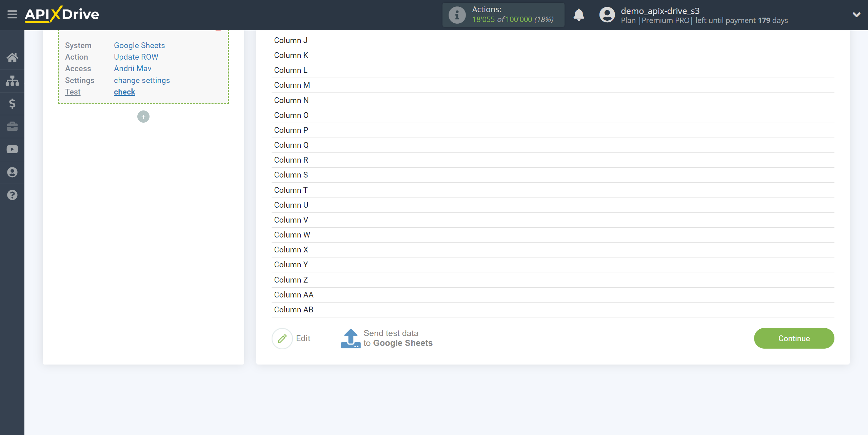Viewport: 868px width, 435px height.
Task: Select Column Z in the field list
Action: point(291,279)
